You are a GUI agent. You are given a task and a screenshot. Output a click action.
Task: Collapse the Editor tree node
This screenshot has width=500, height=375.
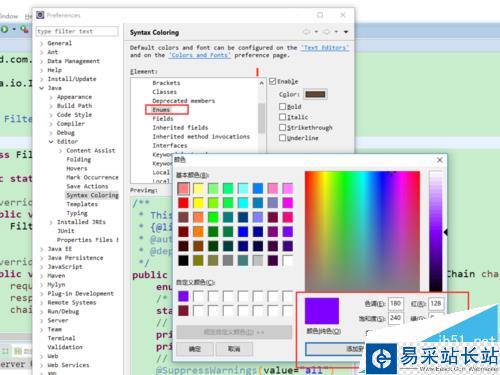click(x=51, y=142)
